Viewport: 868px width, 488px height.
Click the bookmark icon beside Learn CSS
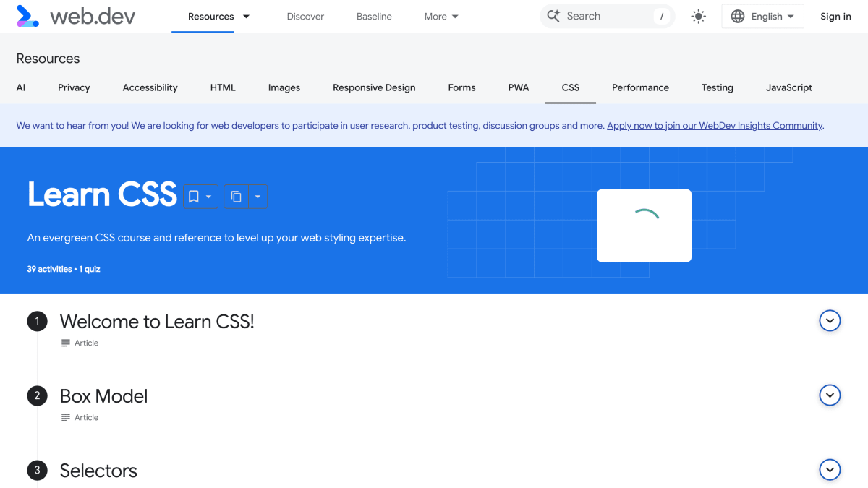click(x=193, y=197)
